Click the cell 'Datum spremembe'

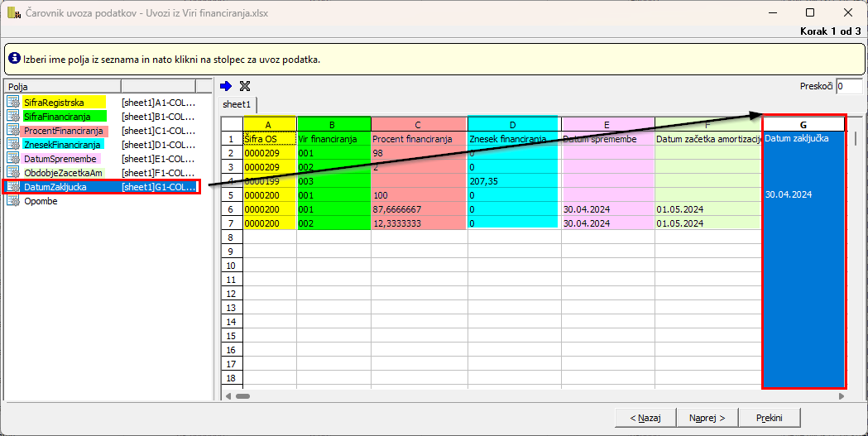608,139
